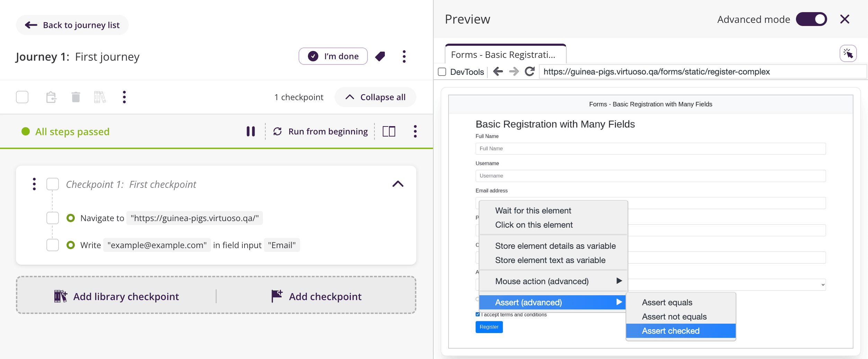Screen dimensions: 868x359
Task: Collapse Checkpoint 1 with chevron
Action: pos(398,184)
